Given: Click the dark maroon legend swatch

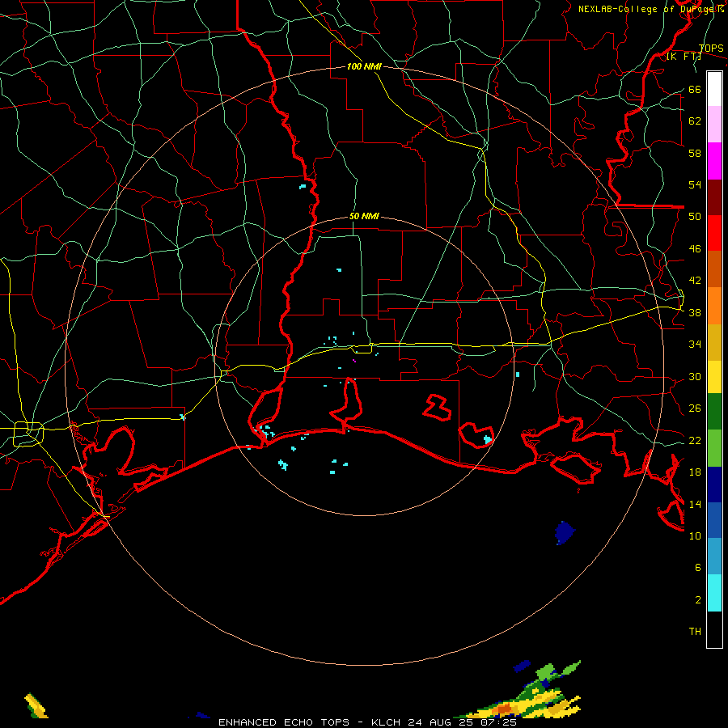Looking at the screenshot, I should pyautogui.click(x=714, y=197).
